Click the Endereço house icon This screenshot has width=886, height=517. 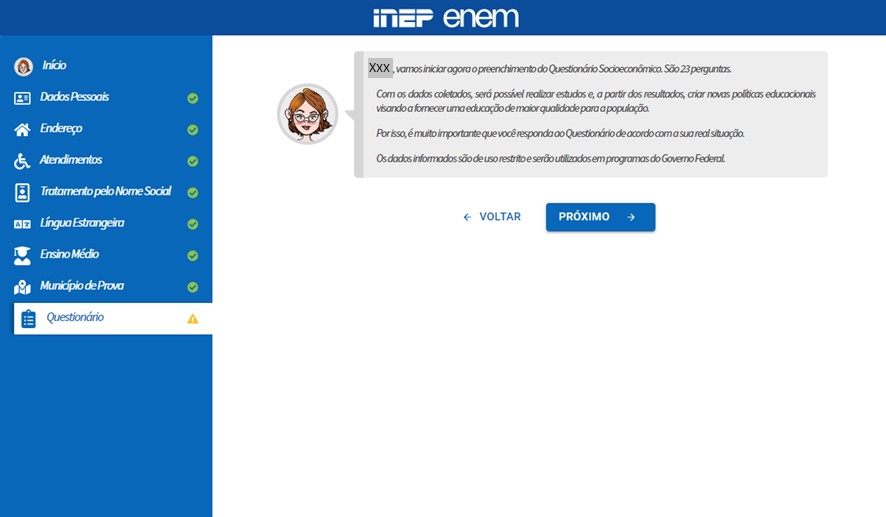[22, 130]
